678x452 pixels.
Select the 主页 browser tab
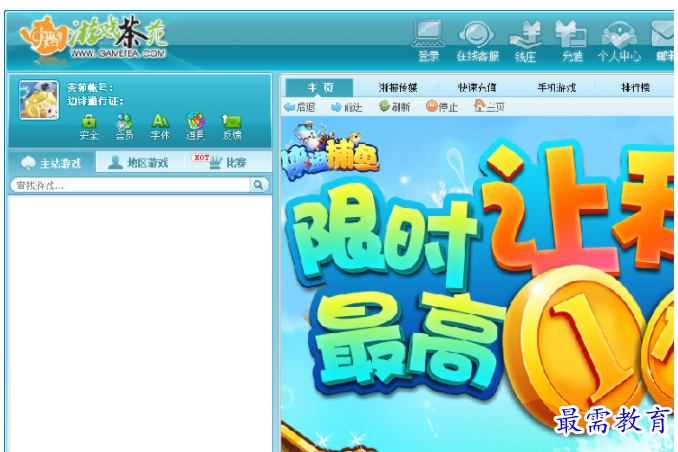pos(320,88)
